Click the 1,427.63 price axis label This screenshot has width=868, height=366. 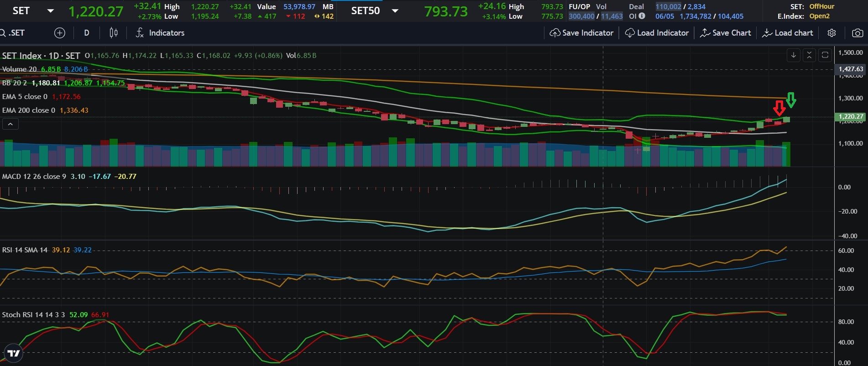point(851,69)
